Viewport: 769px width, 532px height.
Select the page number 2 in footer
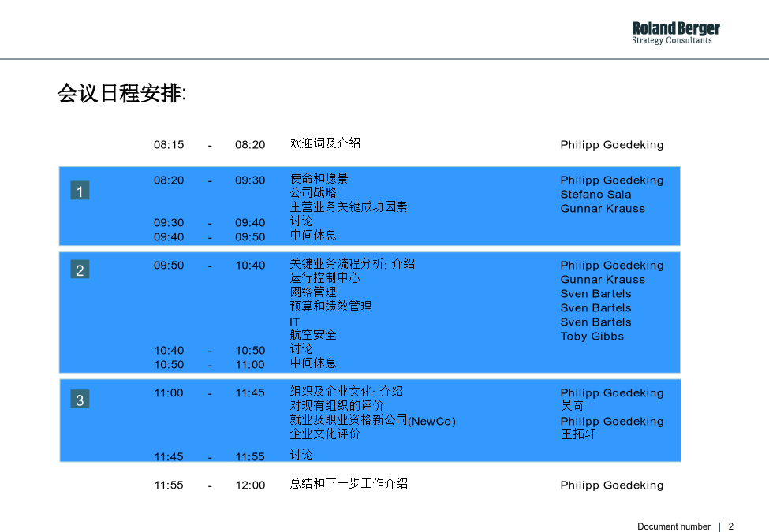[730, 526]
